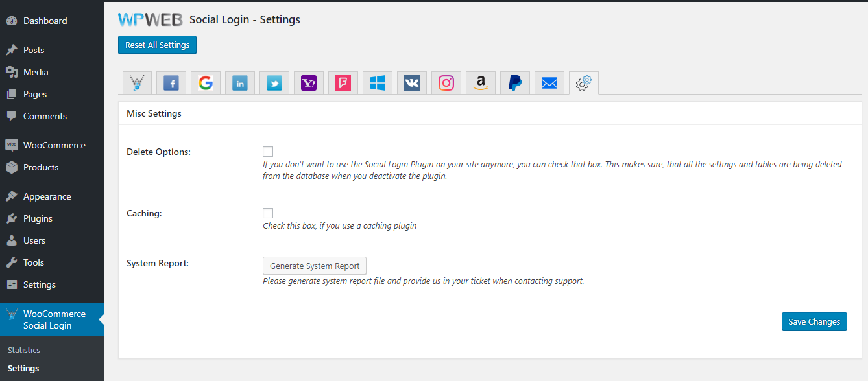Viewport: 868px width, 381px height.
Task: Open the Amazon settings tab
Action: (481, 83)
